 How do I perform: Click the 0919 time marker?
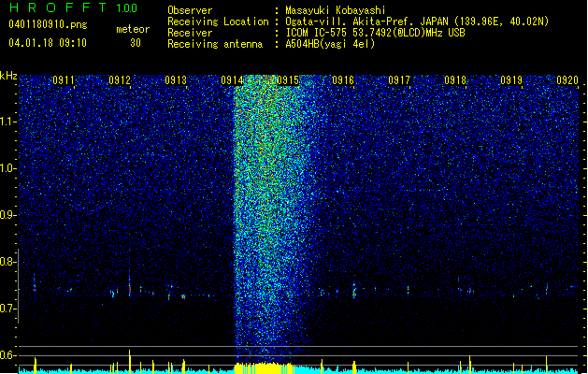(x=511, y=80)
